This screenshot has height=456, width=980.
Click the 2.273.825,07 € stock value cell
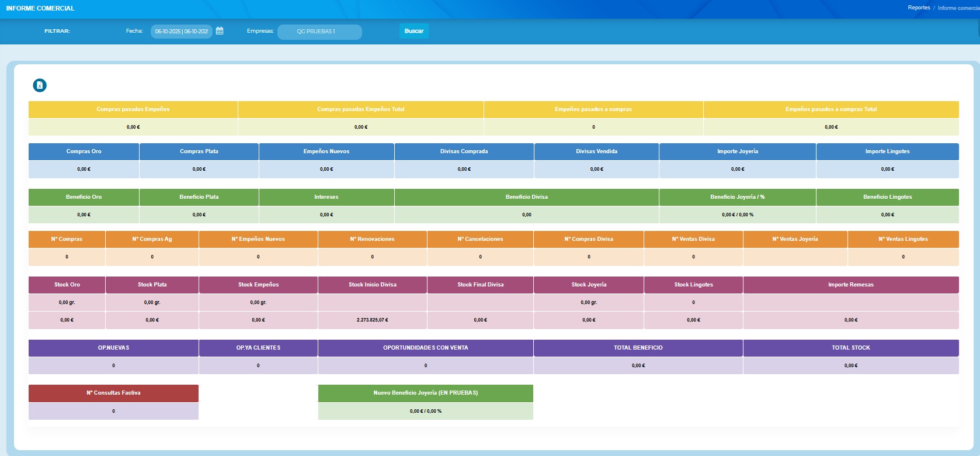point(372,320)
